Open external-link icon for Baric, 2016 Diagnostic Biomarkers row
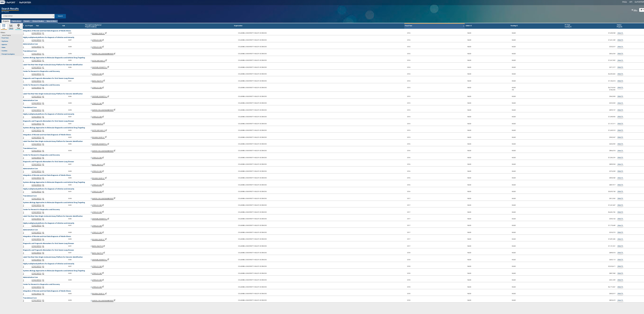This screenshot has height=314, width=644. 104,164
